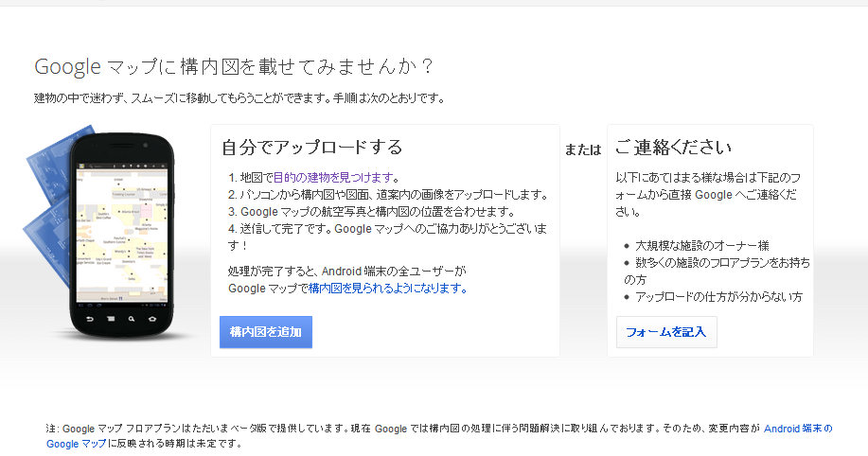This screenshot has width=868, height=456.
Task: Click the フォームを記入 button
Action: click(666, 332)
